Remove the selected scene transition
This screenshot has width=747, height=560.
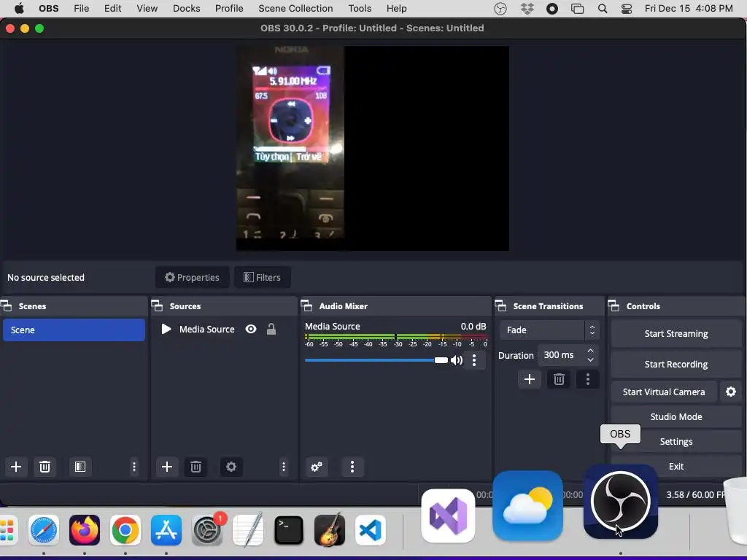point(559,379)
